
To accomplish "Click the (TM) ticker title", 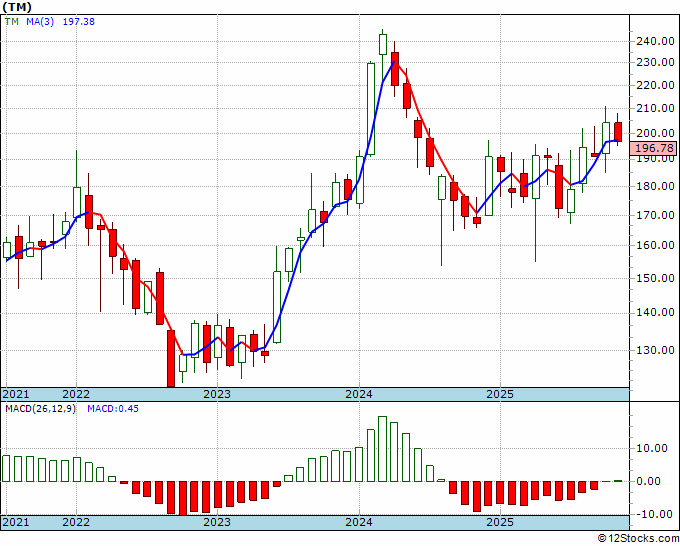I will click(x=17, y=7).
